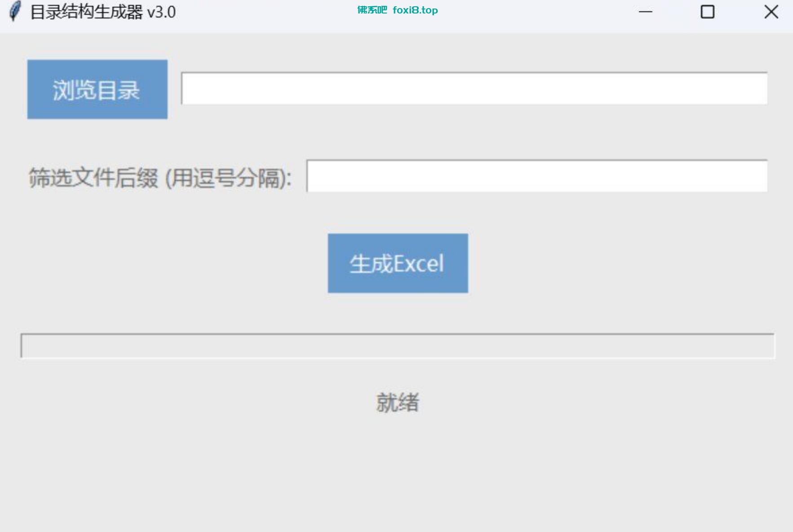The width and height of the screenshot is (793, 532).
Task: Click the 就绪 status label
Action: click(397, 402)
